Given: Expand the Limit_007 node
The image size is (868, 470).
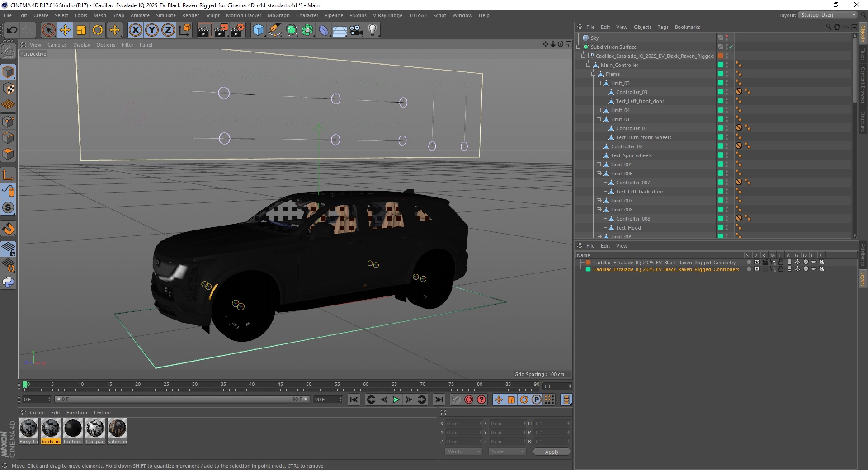Looking at the screenshot, I should click(599, 201).
